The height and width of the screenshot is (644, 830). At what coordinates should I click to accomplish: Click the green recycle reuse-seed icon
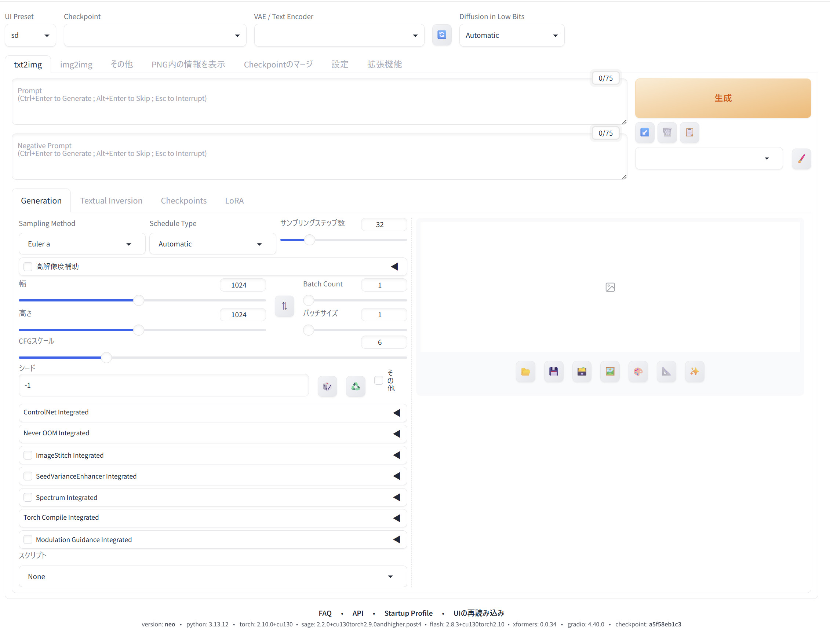click(x=355, y=387)
